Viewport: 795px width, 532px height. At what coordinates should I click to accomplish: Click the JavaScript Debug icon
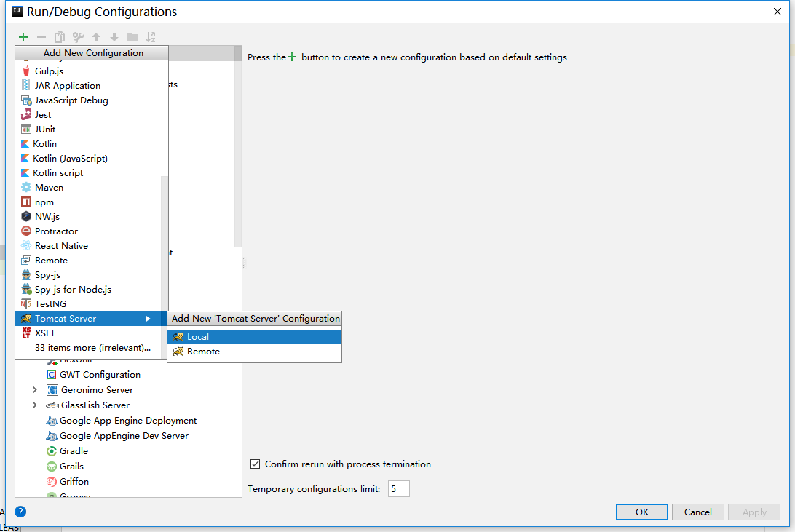(26, 100)
